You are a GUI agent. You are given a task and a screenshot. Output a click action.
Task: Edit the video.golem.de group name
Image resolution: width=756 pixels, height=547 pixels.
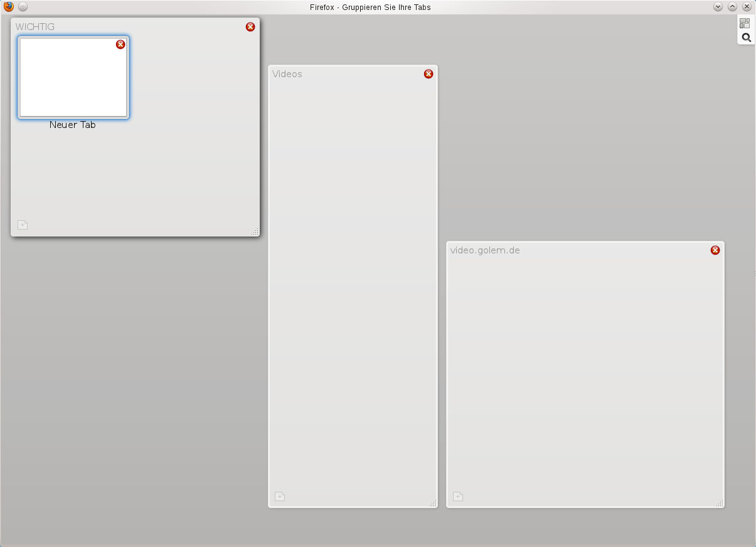click(485, 250)
